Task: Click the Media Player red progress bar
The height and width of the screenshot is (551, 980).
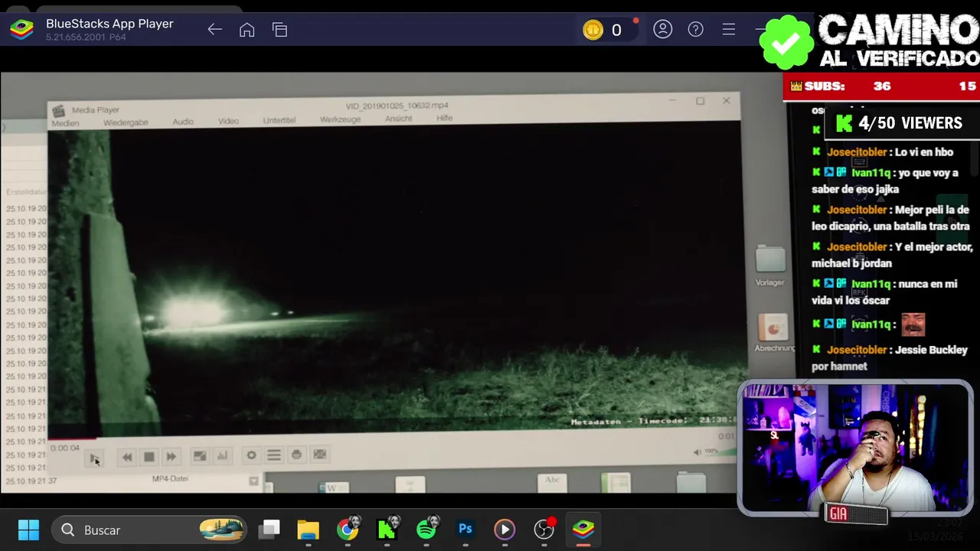Action: click(73, 439)
